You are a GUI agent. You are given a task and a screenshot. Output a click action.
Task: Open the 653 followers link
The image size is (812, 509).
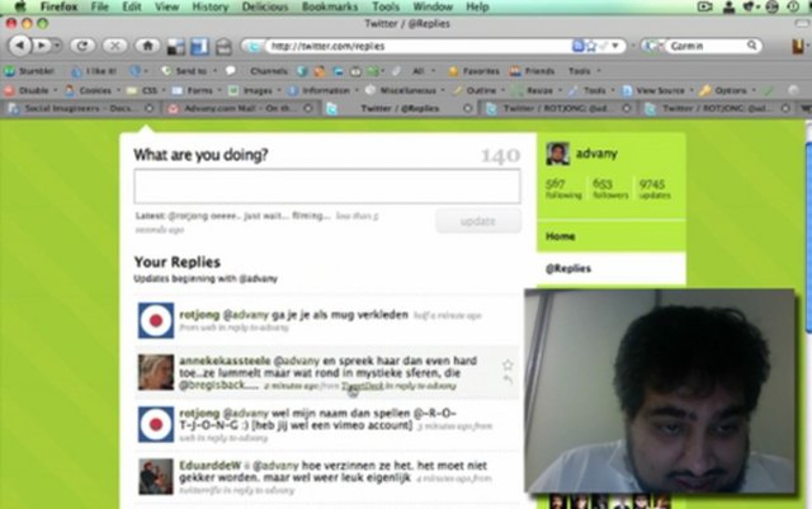(x=610, y=189)
